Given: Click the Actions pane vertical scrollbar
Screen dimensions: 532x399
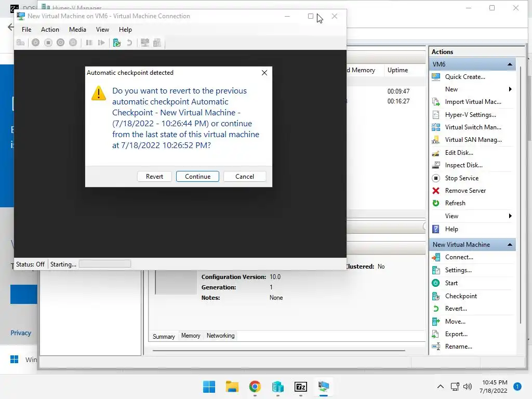Looking at the screenshot, I should [521, 195].
